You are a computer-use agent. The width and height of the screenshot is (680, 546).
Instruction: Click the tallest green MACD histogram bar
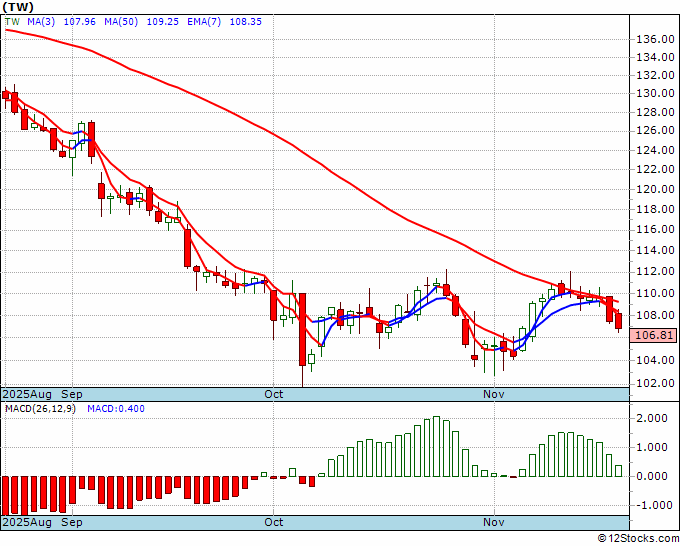(x=437, y=447)
